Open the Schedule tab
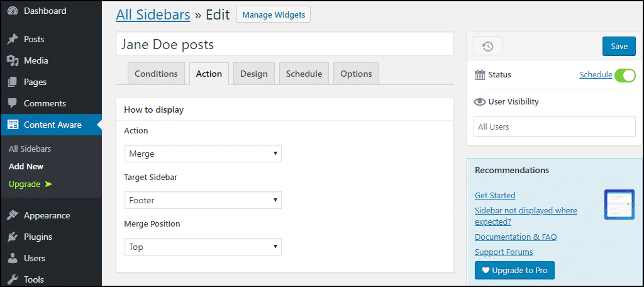The height and width of the screenshot is (287, 644). tap(304, 74)
